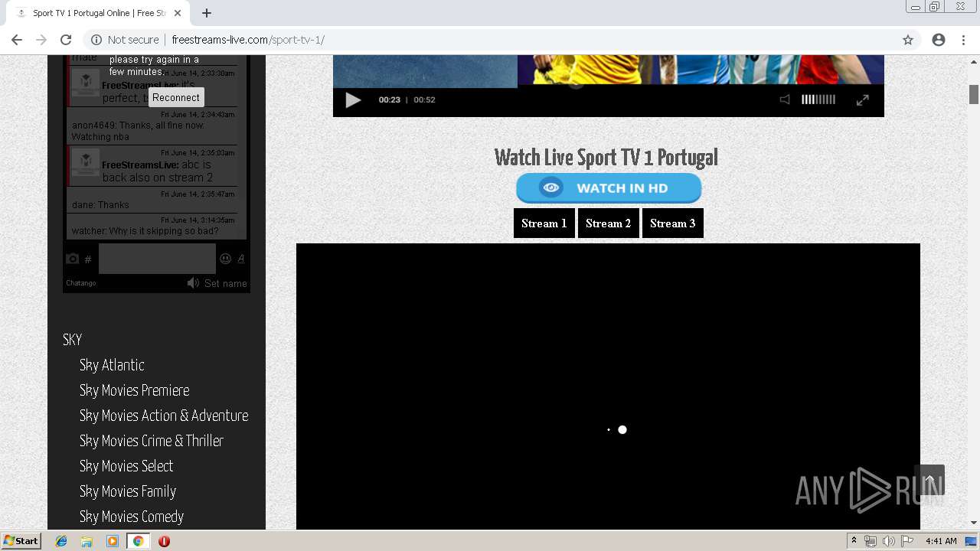
Task: Click the video elapsed time 00:23
Action: [x=389, y=99]
